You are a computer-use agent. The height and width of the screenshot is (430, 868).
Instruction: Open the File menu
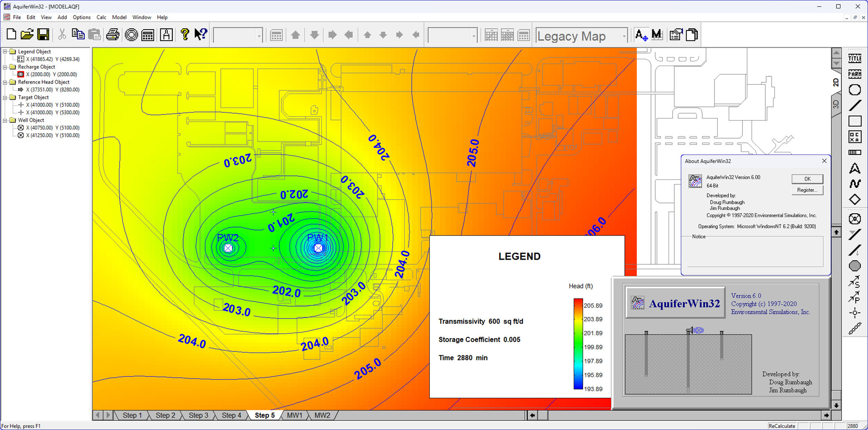tap(17, 17)
